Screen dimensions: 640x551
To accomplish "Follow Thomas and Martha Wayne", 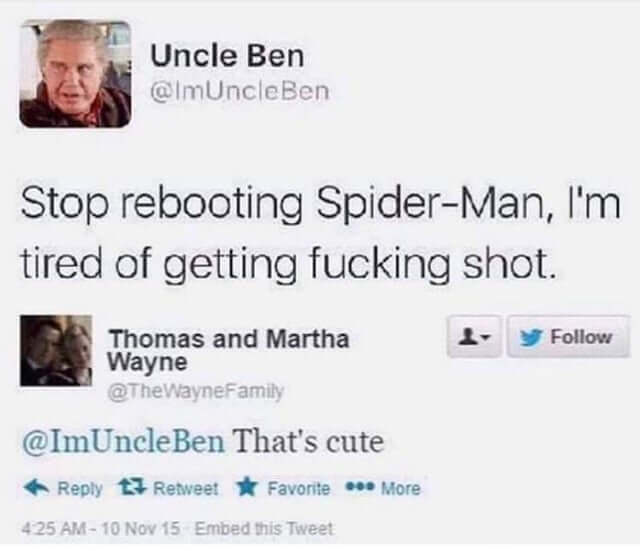I will (568, 336).
